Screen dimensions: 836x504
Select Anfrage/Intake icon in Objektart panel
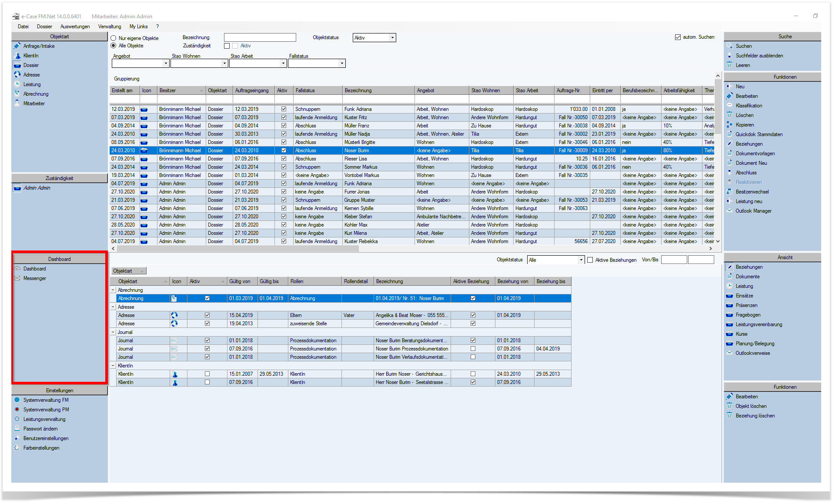pos(17,46)
